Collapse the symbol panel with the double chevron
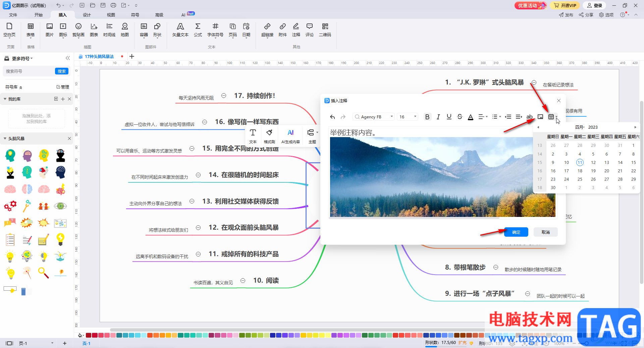 68,58
